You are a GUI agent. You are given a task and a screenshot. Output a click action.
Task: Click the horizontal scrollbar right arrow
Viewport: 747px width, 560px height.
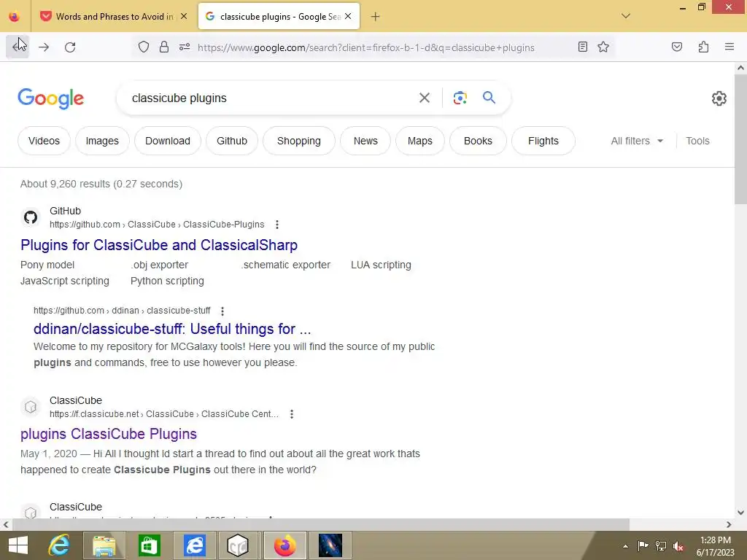[729, 525]
